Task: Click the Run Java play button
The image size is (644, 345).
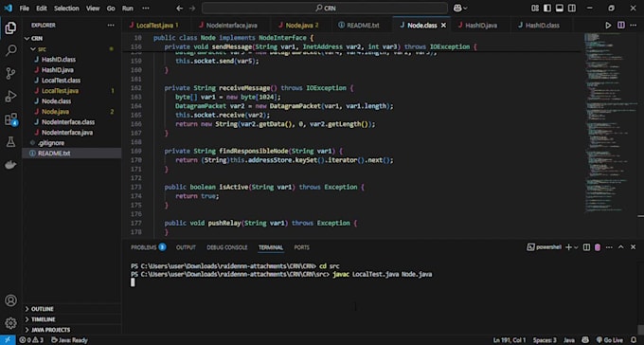Action: (x=608, y=25)
